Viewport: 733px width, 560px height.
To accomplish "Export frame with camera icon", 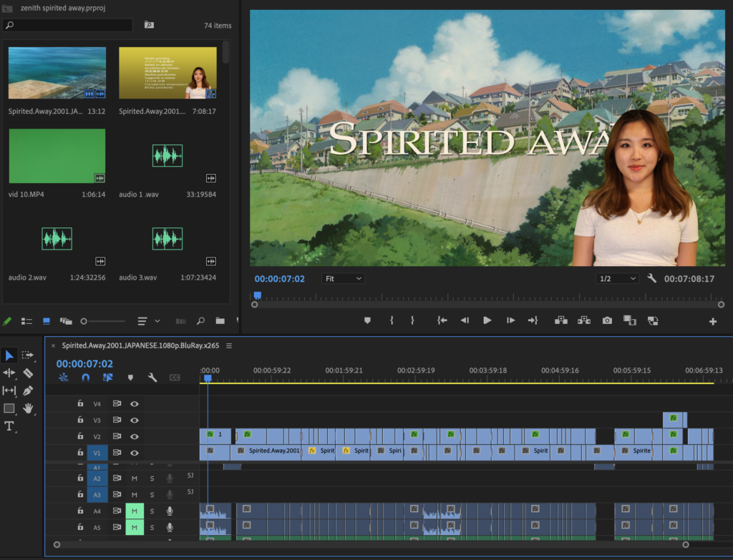I will 607,320.
